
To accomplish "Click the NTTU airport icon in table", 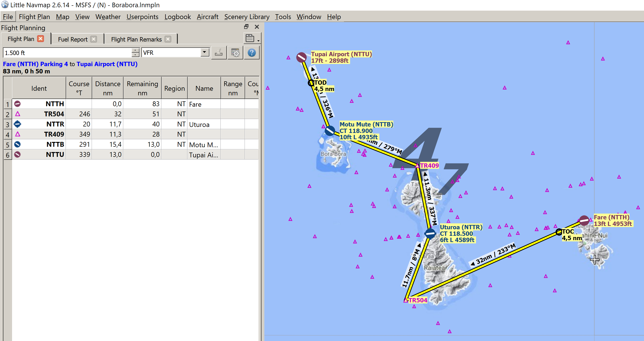I will tap(18, 154).
